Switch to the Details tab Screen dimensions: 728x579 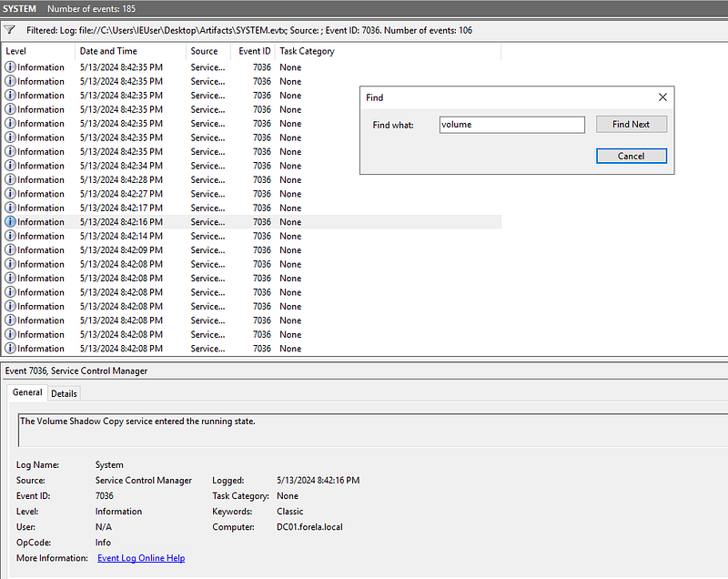point(64,394)
